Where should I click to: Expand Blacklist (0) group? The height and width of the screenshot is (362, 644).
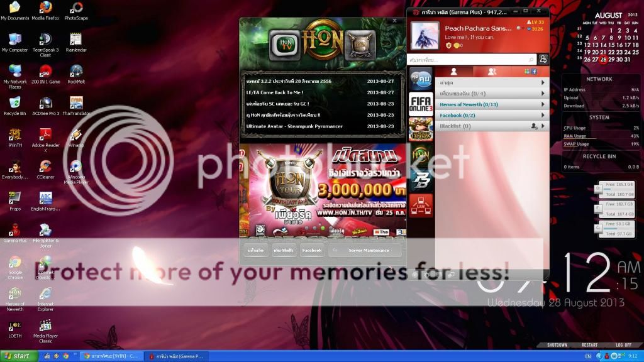pos(492,126)
